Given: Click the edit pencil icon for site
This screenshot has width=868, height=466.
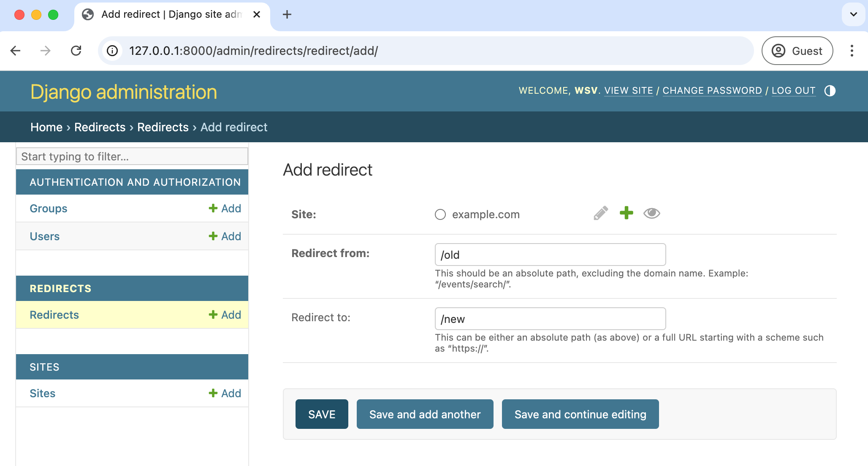Looking at the screenshot, I should [x=600, y=214].
